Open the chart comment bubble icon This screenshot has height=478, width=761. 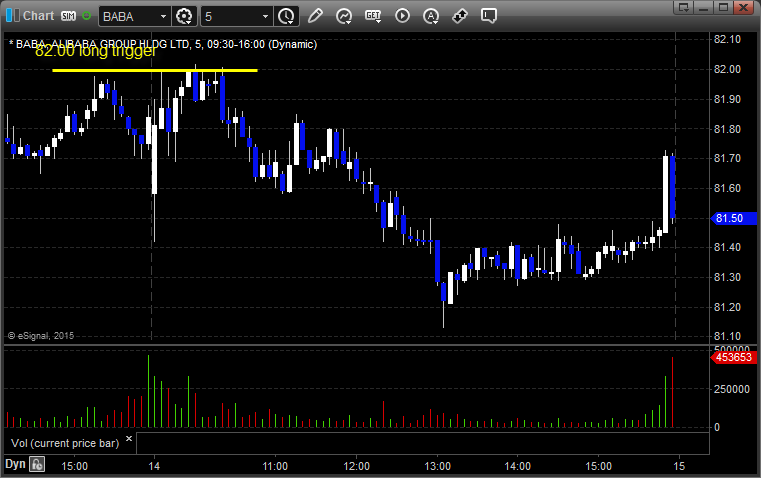489,16
